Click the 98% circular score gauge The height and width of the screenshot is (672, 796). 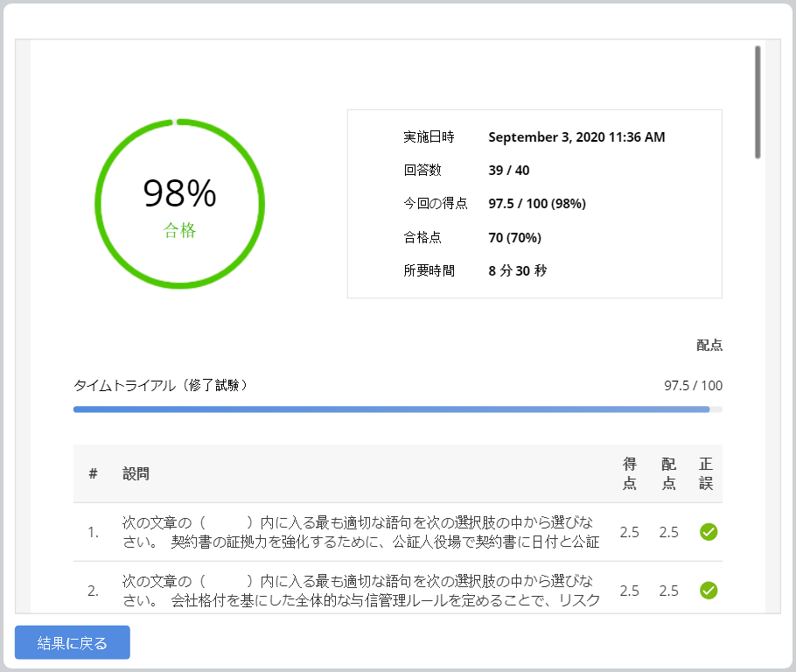click(x=179, y=203)
